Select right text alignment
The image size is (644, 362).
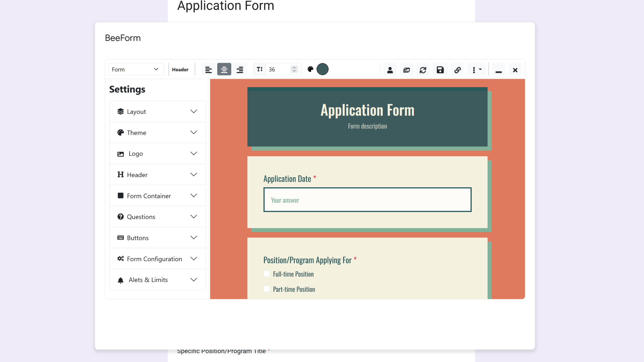pyautogui.click(x=240, y=69)
